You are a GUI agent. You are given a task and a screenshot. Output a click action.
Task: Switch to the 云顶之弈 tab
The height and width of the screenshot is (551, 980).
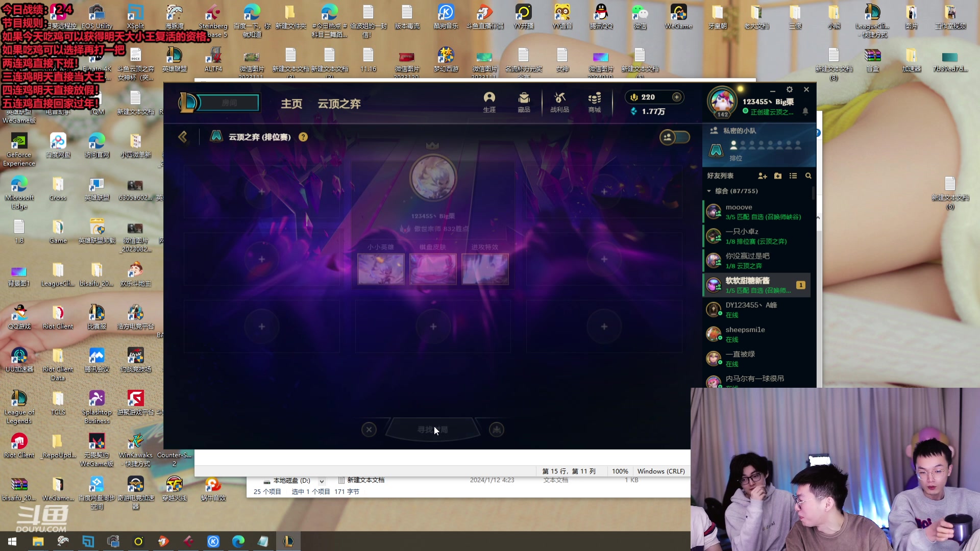point(339,104)
